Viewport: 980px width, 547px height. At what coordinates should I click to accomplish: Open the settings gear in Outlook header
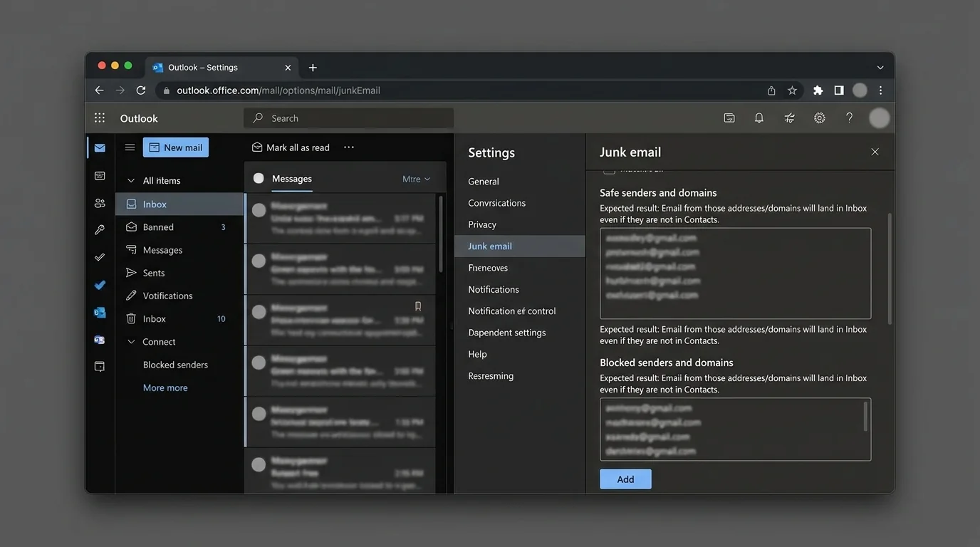coord(820,118)
